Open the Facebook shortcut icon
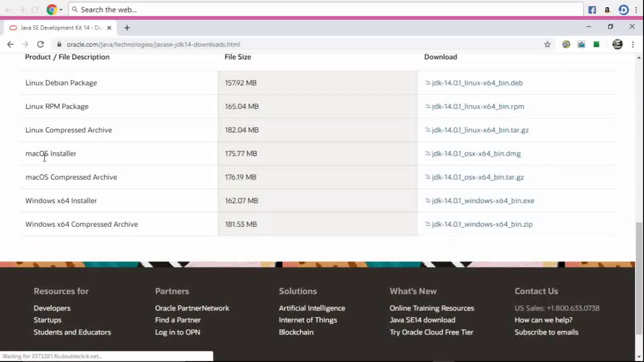This screenshot has width=644, height=362. point(592,10)
